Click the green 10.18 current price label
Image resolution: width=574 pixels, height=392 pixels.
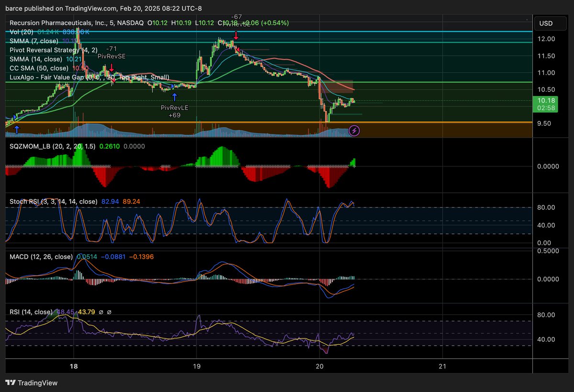[546, 100]
